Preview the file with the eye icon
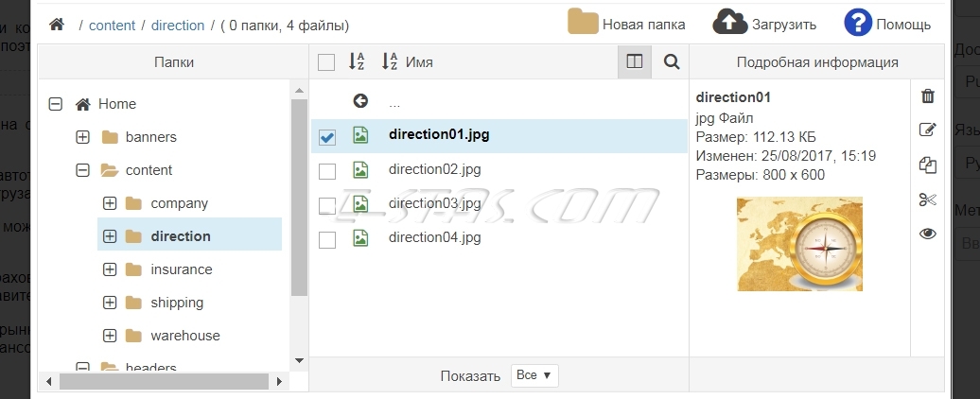The image size is (980, 399). (x=928, y=234)
